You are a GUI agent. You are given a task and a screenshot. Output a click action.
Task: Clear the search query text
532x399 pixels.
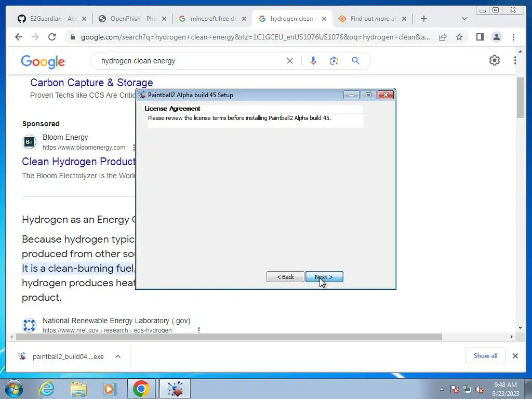pyautogui.click(x=290, y=61)
